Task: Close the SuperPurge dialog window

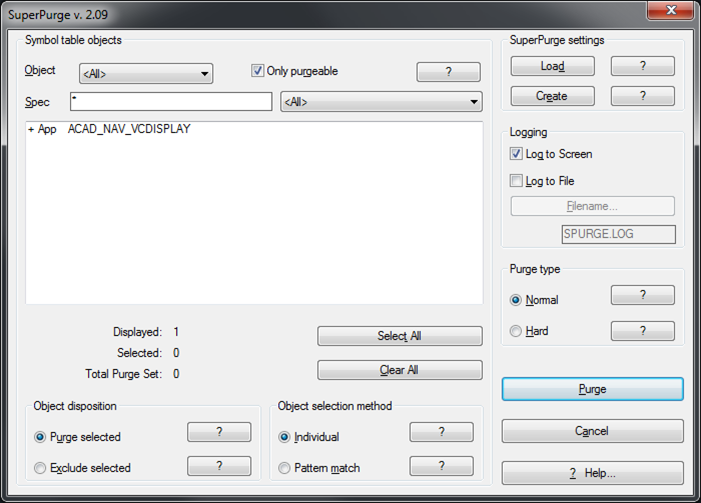Action: tap(671, 10)
